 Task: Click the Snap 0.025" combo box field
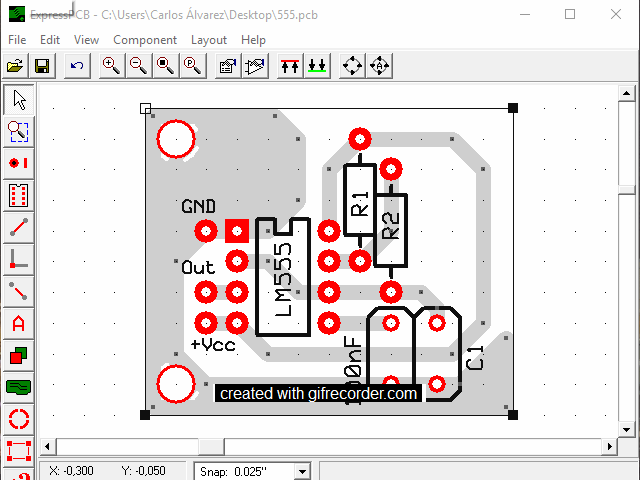point(252,472)
